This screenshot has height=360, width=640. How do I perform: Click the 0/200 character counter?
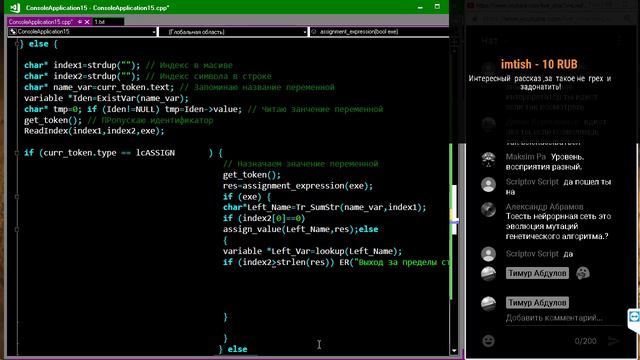585,341
